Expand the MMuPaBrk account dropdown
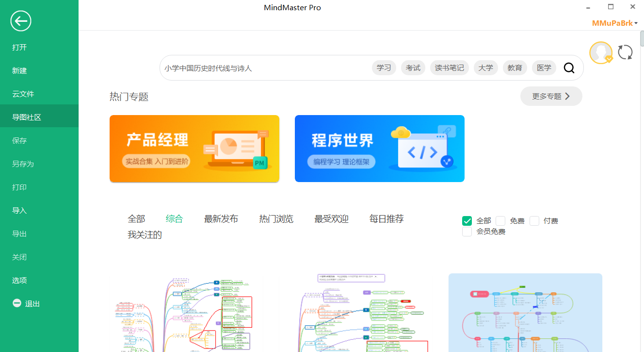Screen dimensions: 644x352 pos(614,23)
